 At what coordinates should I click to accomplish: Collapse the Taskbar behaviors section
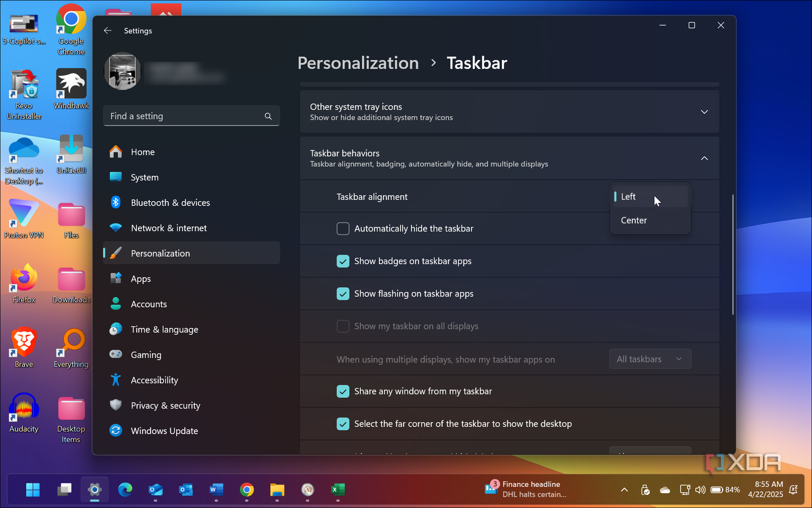(x=704, y=158)
